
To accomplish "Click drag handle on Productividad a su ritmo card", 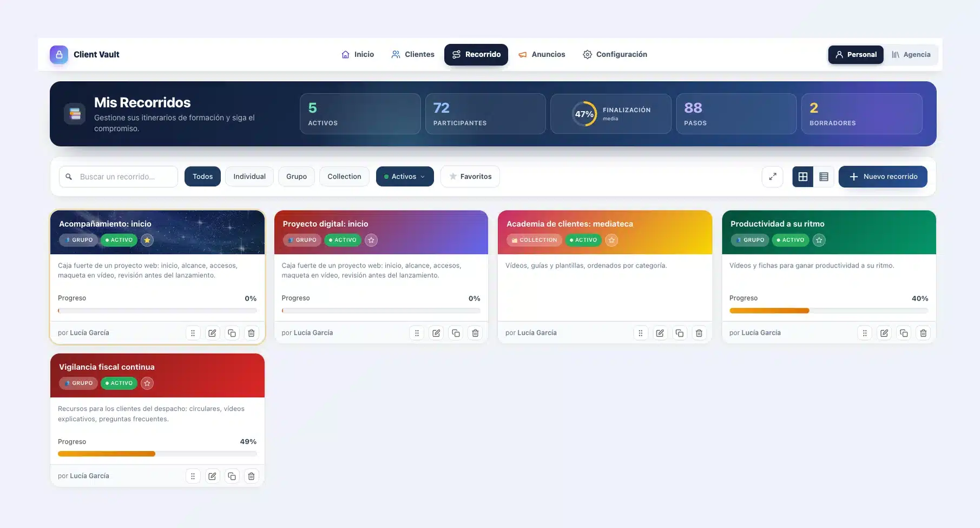I will (x=865, y=333).
